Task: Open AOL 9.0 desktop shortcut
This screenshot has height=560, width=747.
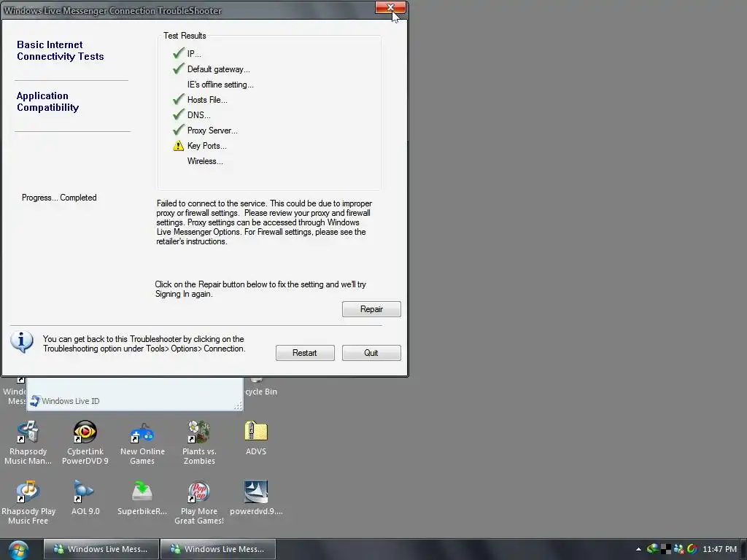Action: (x=85, y=497)
